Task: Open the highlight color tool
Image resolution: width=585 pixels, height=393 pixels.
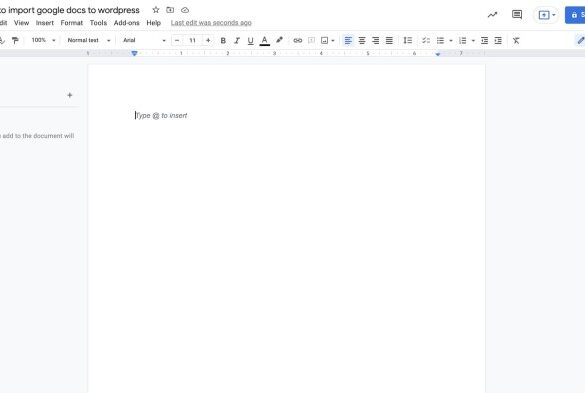Action: 279,40
